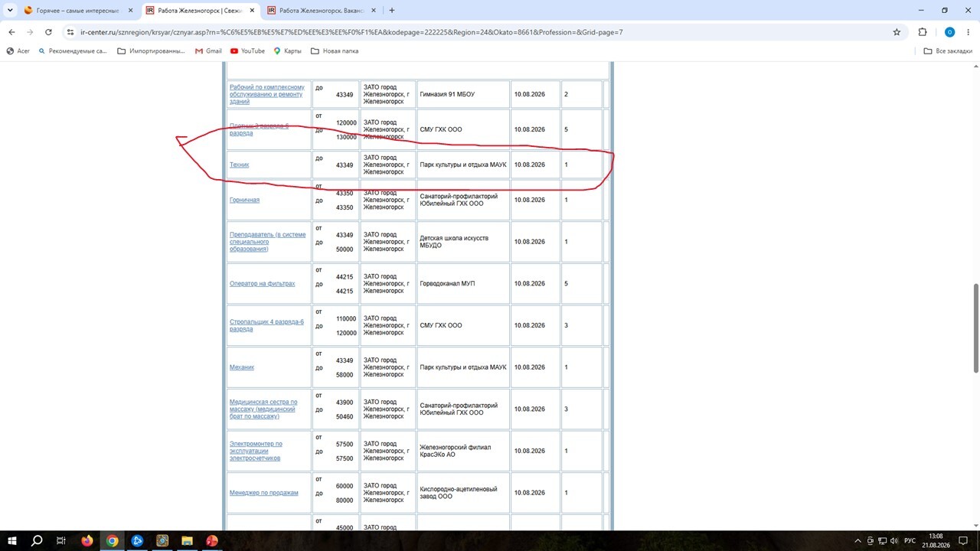Image resolution: width=980 pixels, height=551 pixels.
Task: Open File Explorer from the taskbar
Action: pyautogui.click(x=187, y=541)
